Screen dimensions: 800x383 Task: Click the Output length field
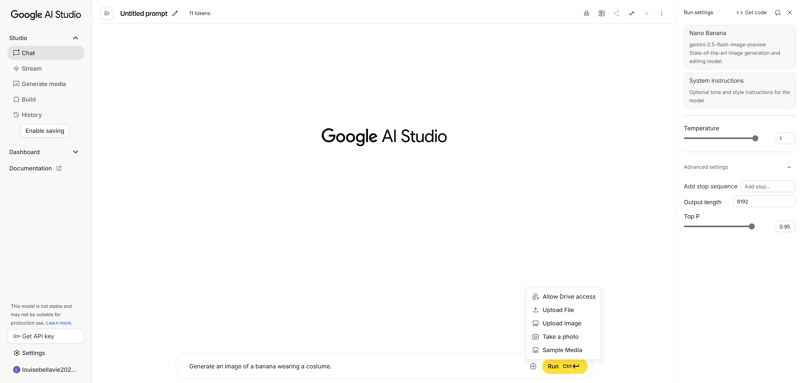point(764,201)
